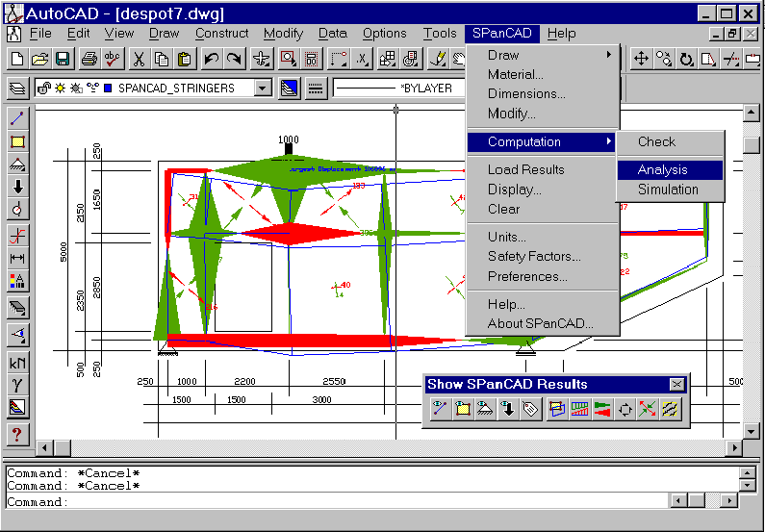Click the New drawing icon
The height and width of the screenshot is (532, 765).
(x=17, y=60)
